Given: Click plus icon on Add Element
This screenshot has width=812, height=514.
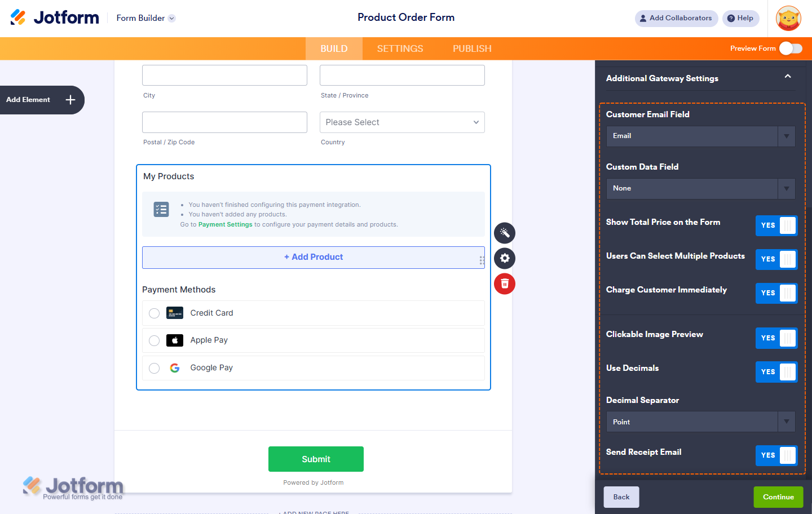Looking at the screenshot, I should coord(70,100).
